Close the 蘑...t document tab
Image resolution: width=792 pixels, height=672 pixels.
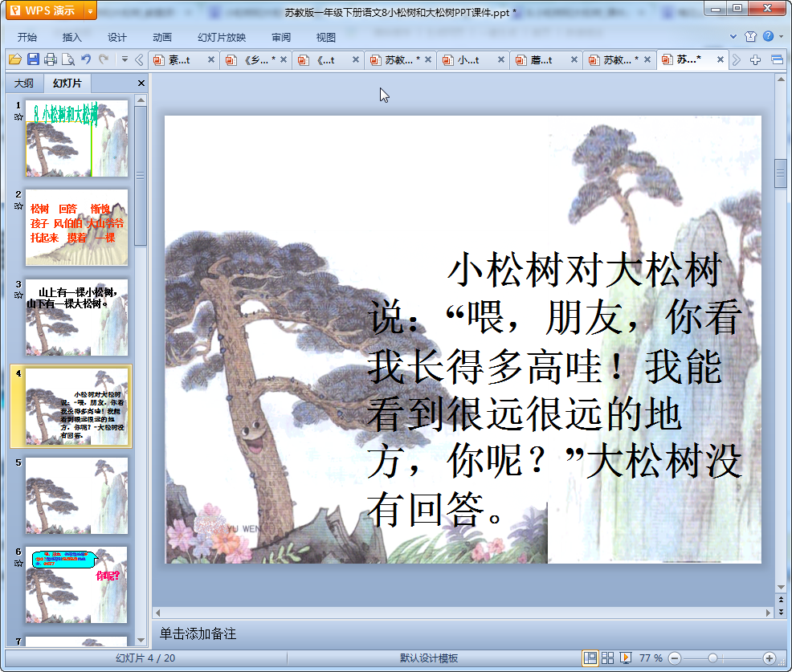coord(574,59)
